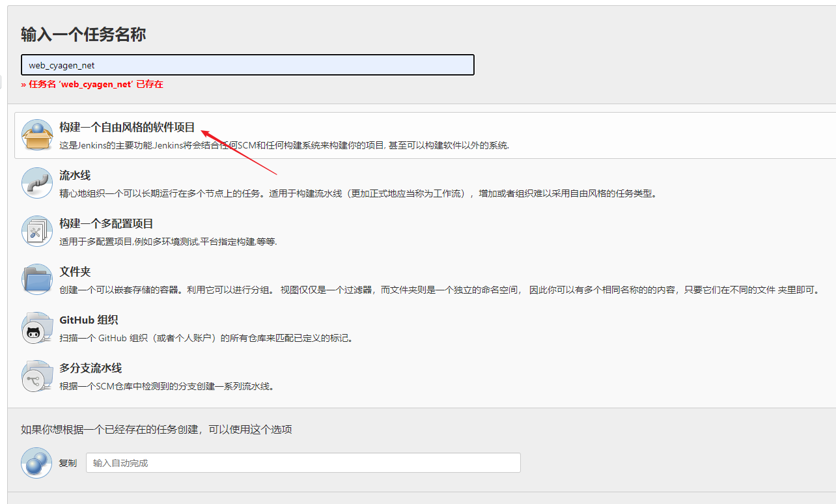The width and height of the screenshot is (836, 504).
Task: Click the 复制 copy spheres icon
Action: point(36,463)
